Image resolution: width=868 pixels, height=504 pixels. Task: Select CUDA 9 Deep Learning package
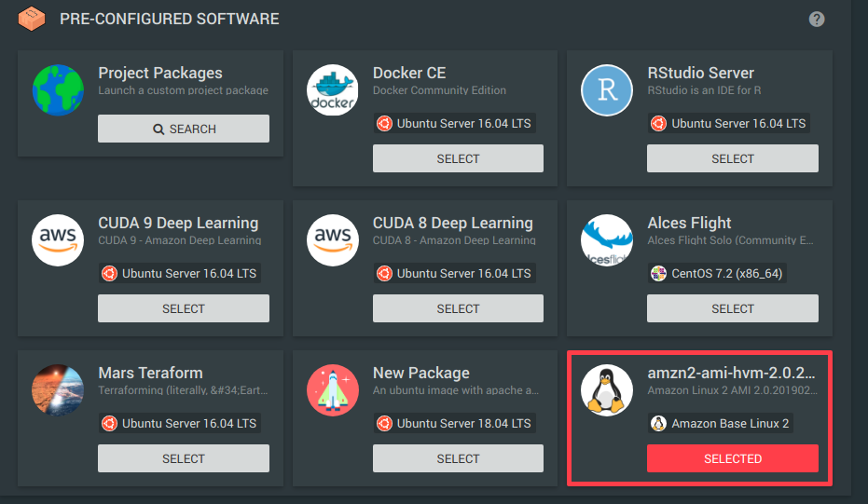click(184, 308)
